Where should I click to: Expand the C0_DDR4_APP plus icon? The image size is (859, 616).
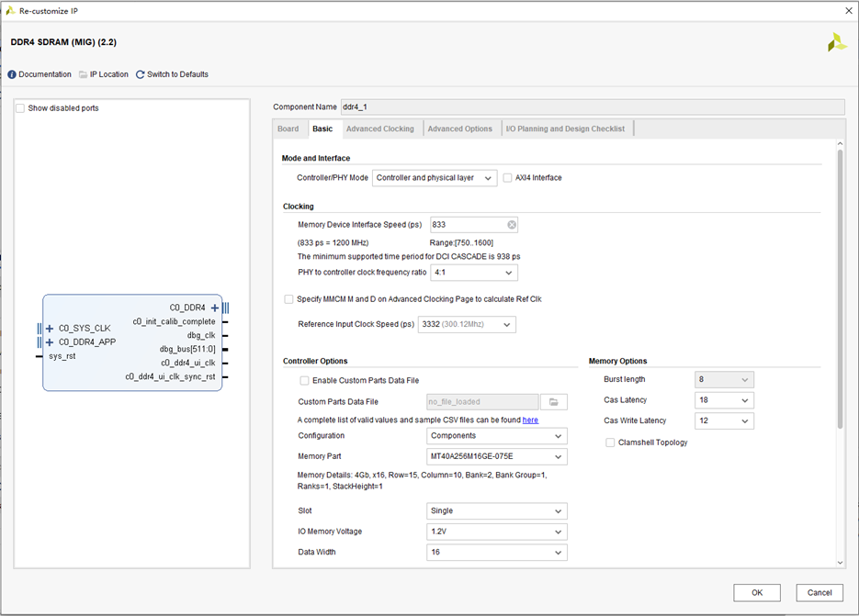pyautogui.click(x=50, y=342)
